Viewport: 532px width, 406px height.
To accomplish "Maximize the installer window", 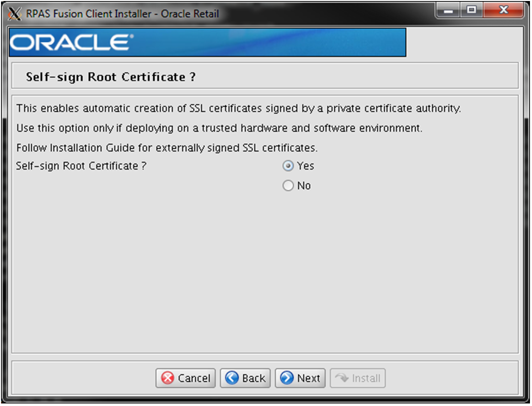I will point(472,10).
